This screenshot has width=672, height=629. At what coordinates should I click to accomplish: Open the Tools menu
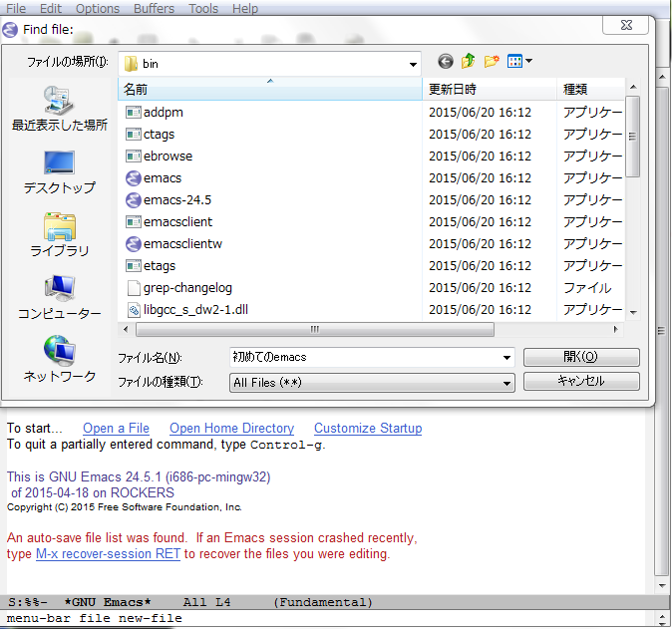[x=203, y=8]
